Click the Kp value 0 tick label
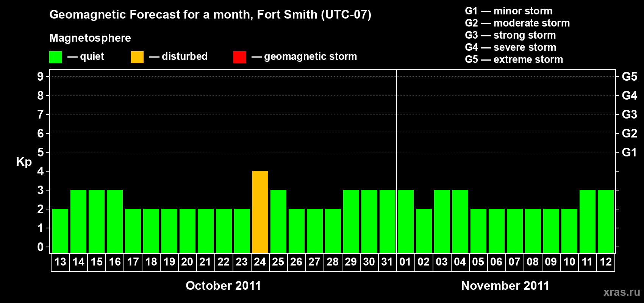The width and height of the screenshot is (644, 303). tap(41, 247)
